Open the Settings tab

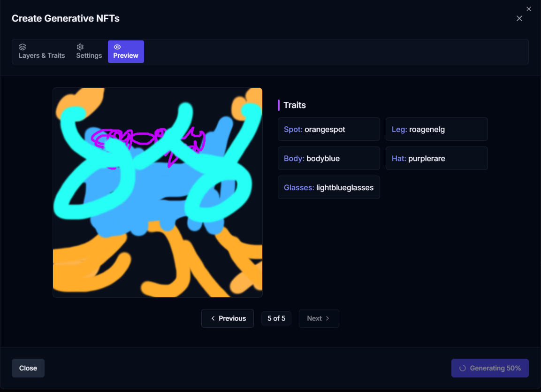tap(89, 52)
